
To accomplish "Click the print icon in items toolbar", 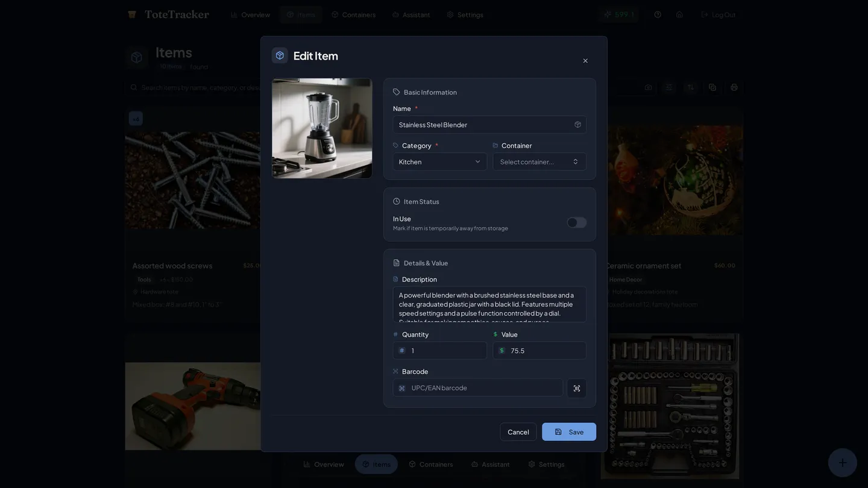I will tap(734, 87).
